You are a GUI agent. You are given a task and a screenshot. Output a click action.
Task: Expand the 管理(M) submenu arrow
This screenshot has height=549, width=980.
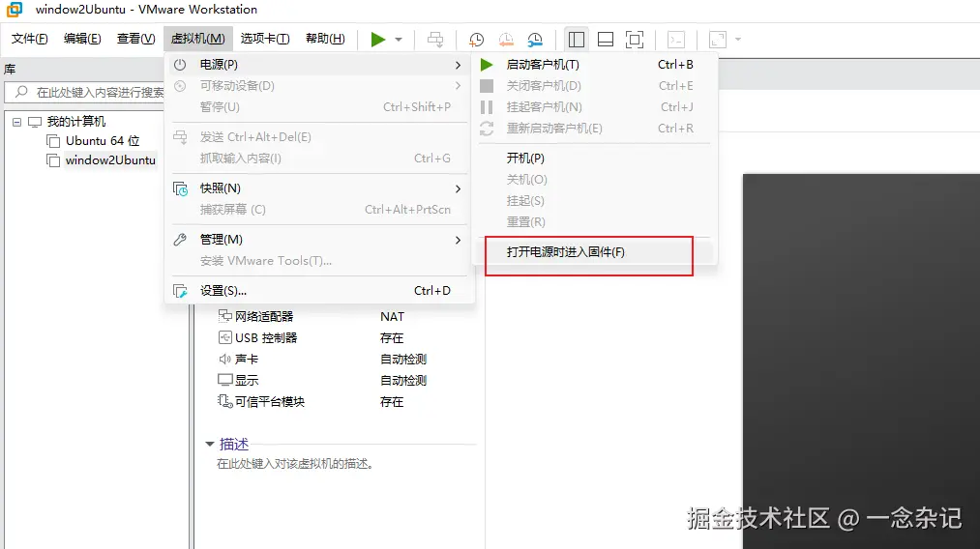tap(459, 240)
